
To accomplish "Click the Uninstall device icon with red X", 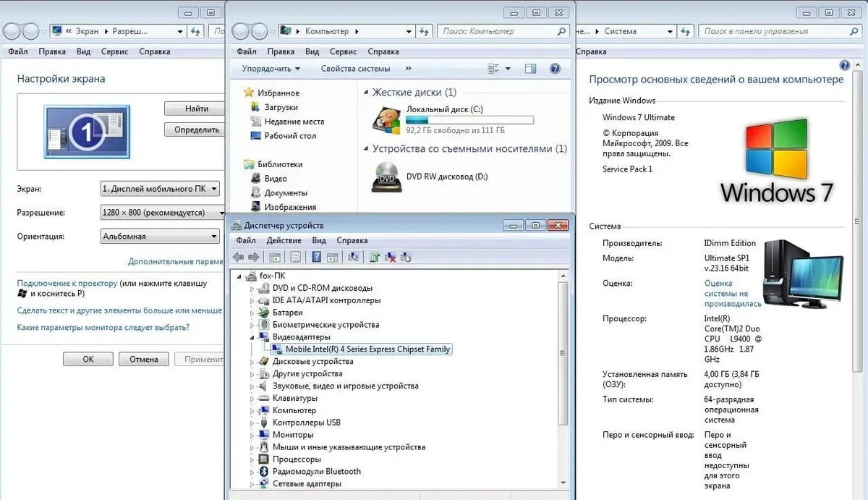I will point(391,257).
